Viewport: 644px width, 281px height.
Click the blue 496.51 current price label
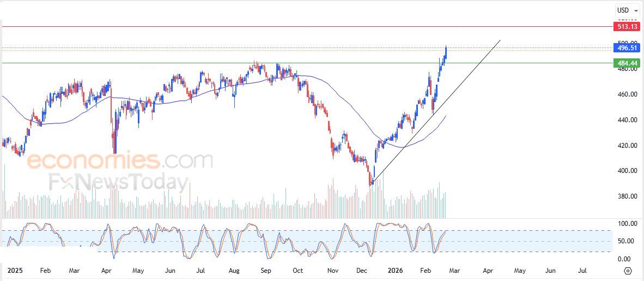627,48
